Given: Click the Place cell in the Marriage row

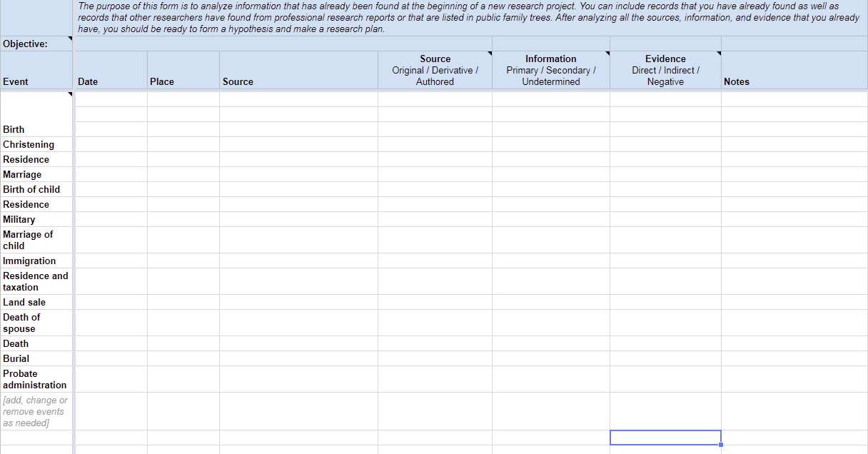Looking at the screenshot, I should click(183, 174).
